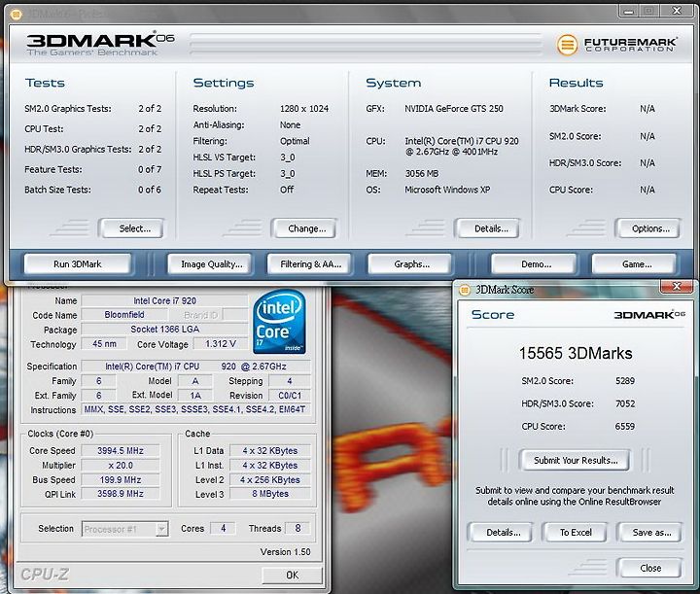Click the QPI Link value 3598.9 MHz
Screen dimensions: 700x594
121,494
